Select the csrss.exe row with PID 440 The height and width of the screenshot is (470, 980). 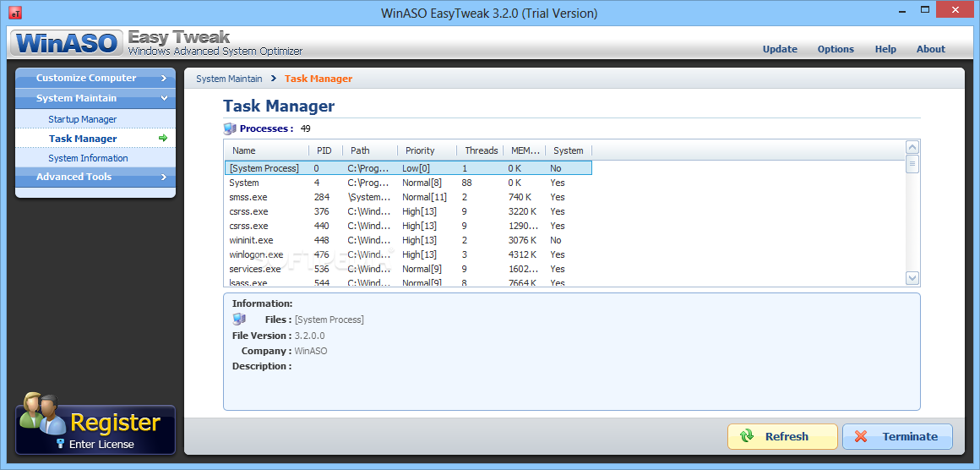pos(408,226)
